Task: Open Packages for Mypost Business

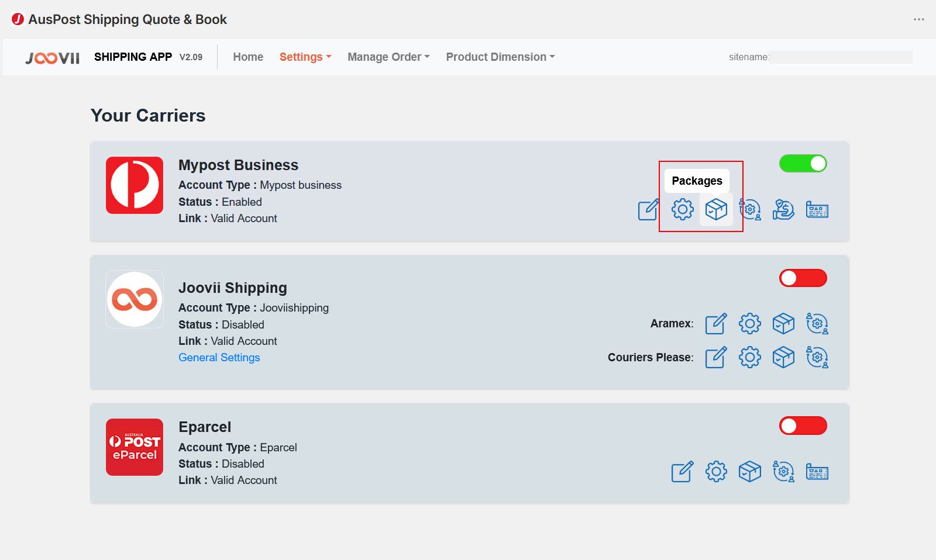Action: point(716,209)
